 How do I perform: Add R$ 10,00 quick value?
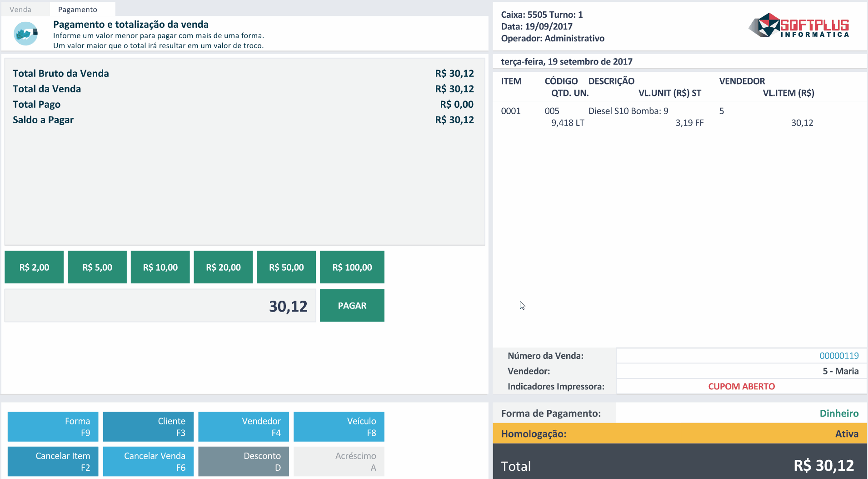(160, 267)
